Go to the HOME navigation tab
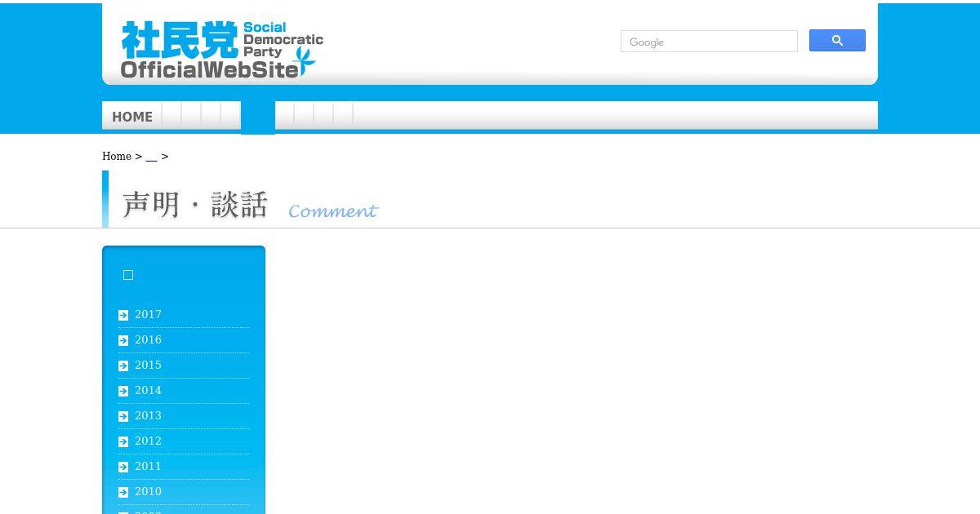This screenshot has width=980, height=514. [x=131, y=116]
